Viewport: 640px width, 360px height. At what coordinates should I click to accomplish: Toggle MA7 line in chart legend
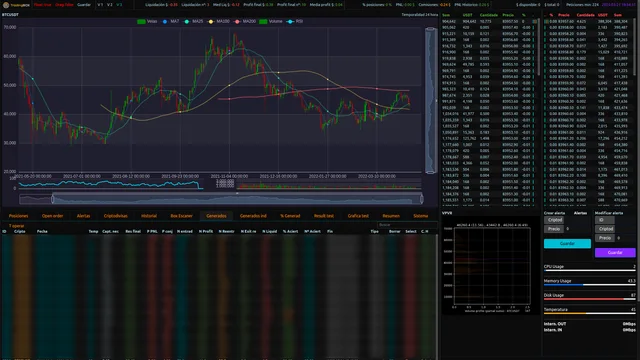coord(171,21)
